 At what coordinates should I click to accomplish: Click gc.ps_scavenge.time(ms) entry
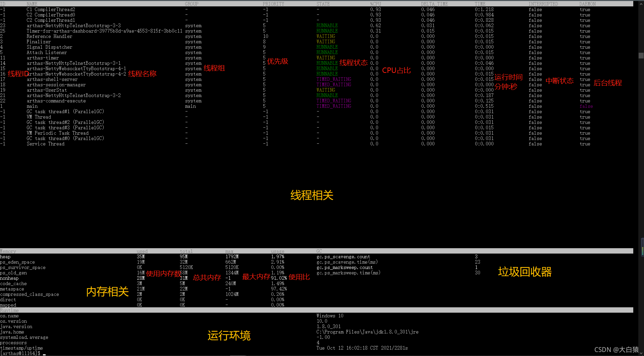[x=347, y=262]
